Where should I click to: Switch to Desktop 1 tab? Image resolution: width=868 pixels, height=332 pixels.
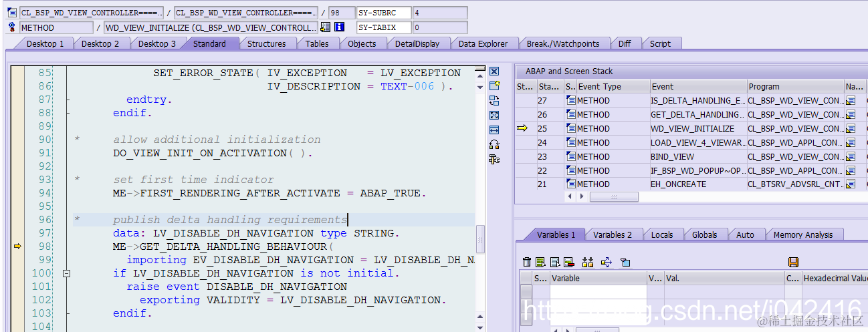[45, 43]
